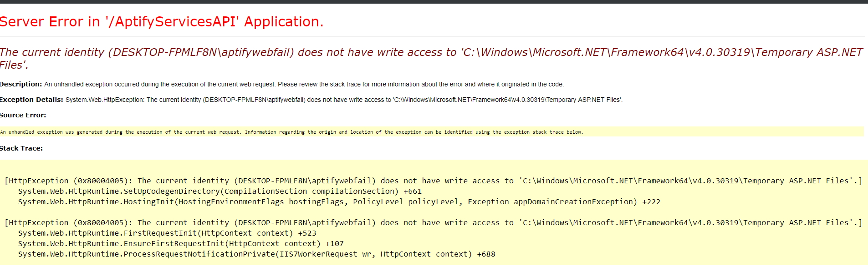Click the 'Server Error in /AptifyServicesAPI Application' heading
Viewport: 868px width, 267px height.
tap(162, 21)
